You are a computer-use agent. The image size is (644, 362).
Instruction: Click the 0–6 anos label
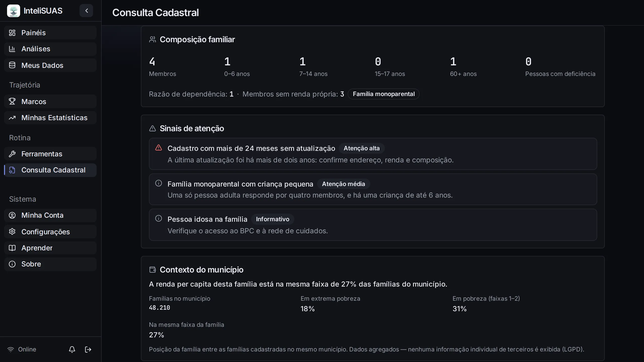(237, 74)
